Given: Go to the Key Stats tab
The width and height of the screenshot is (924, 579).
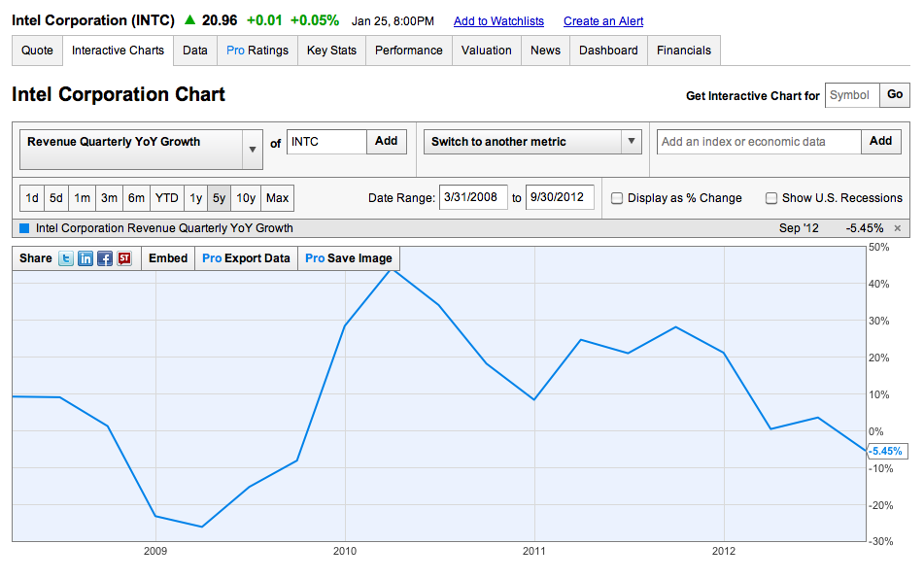Looking at the screenshot, I should [x=331, y=51].
